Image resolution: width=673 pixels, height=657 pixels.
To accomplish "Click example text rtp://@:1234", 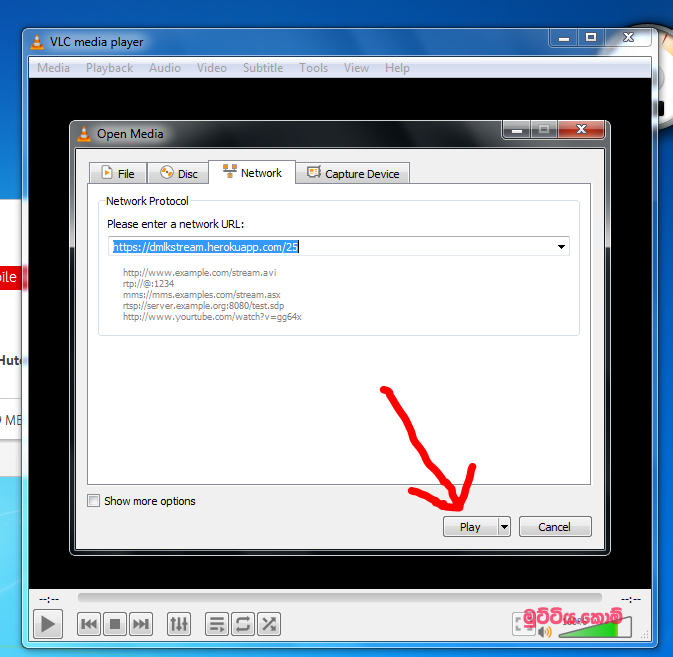I will coord(149,284).
